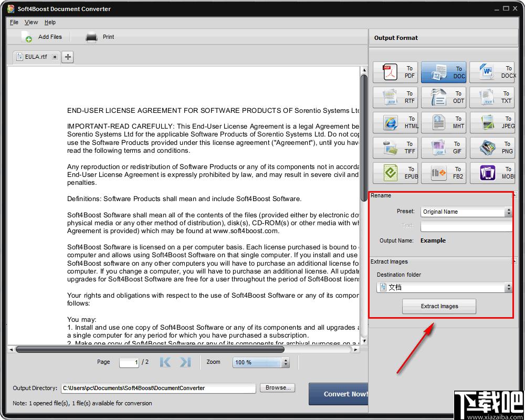Viewport: 525px width, 420px height.
Task: Open the File menu
Action: pos(14,22)
